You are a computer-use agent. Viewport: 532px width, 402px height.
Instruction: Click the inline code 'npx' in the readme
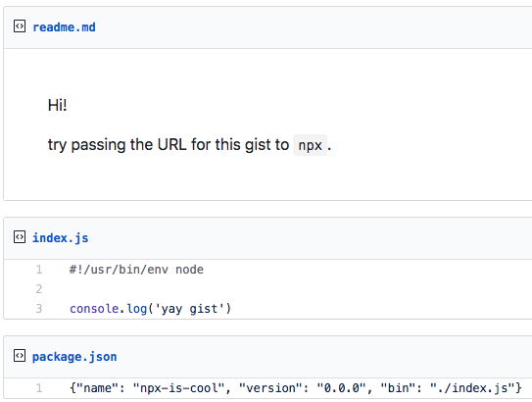coord(310,145)
